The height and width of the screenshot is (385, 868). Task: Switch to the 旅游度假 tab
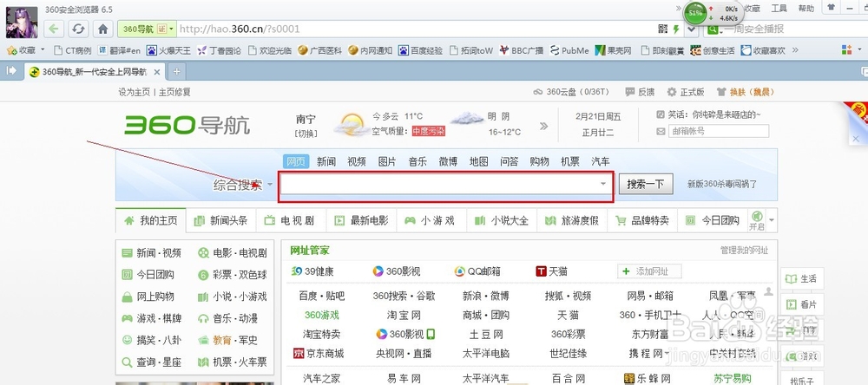572,220
